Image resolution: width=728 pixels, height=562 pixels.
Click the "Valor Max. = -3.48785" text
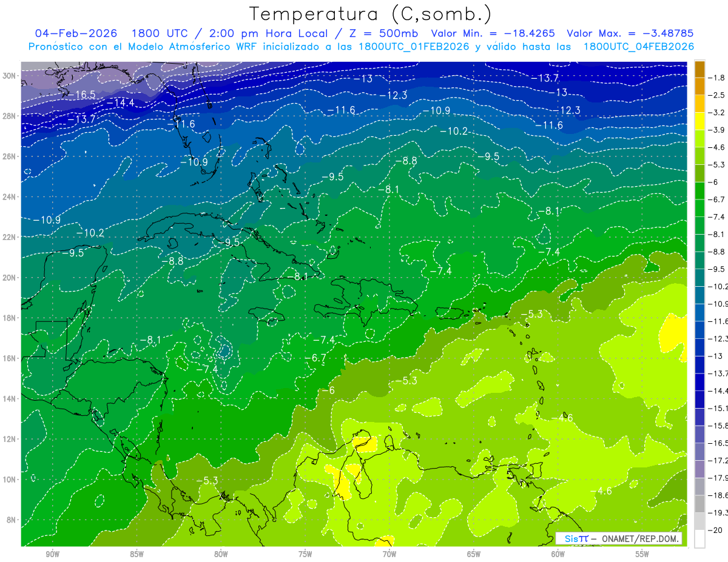click(x=630, y=33)
